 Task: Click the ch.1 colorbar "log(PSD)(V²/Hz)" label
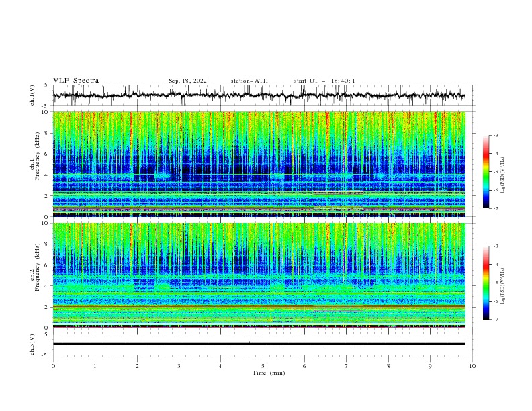click(503, 175)
